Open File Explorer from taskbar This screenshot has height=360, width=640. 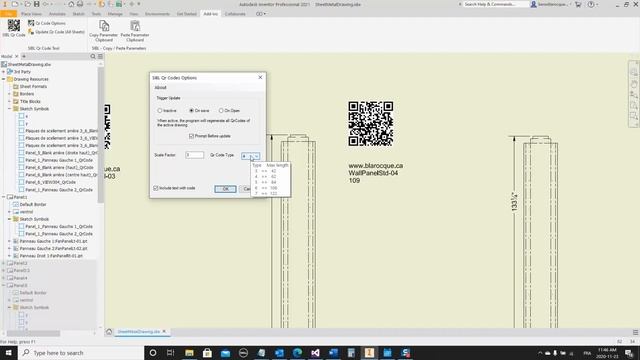[189, 353]
